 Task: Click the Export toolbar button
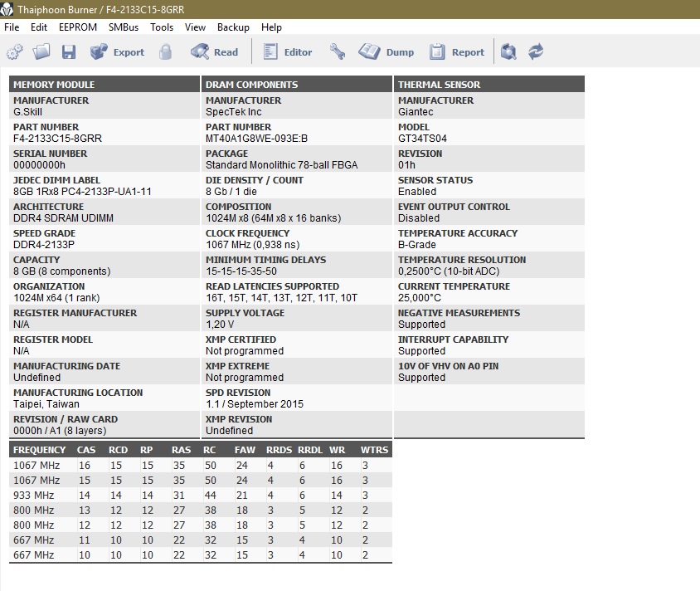click(x=117, y=51)
